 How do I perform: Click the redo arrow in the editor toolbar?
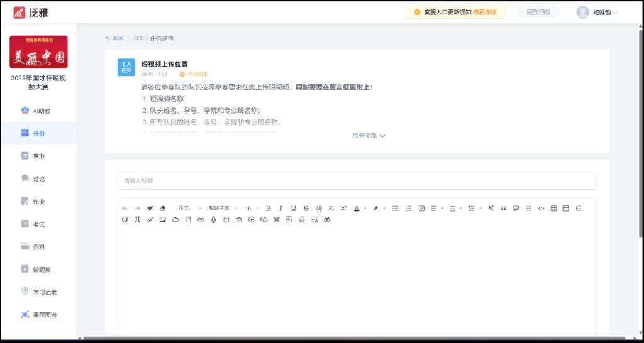tap(138, 209)
